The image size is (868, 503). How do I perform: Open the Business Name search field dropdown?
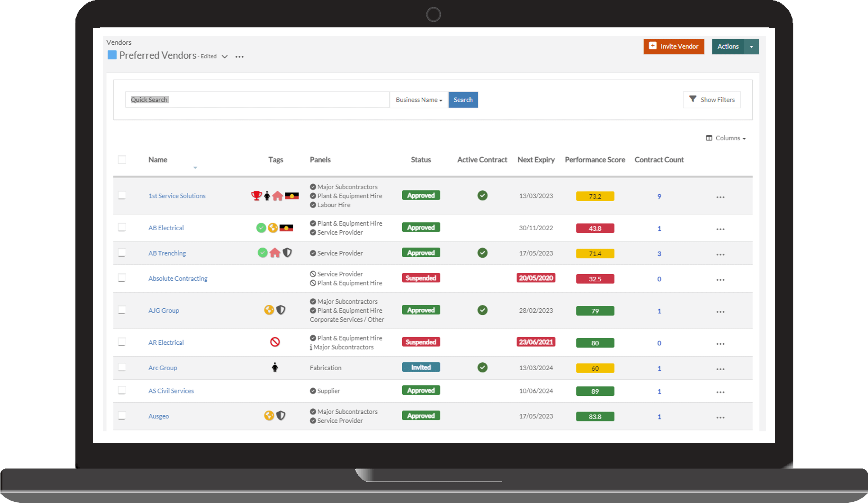(418, 100)
